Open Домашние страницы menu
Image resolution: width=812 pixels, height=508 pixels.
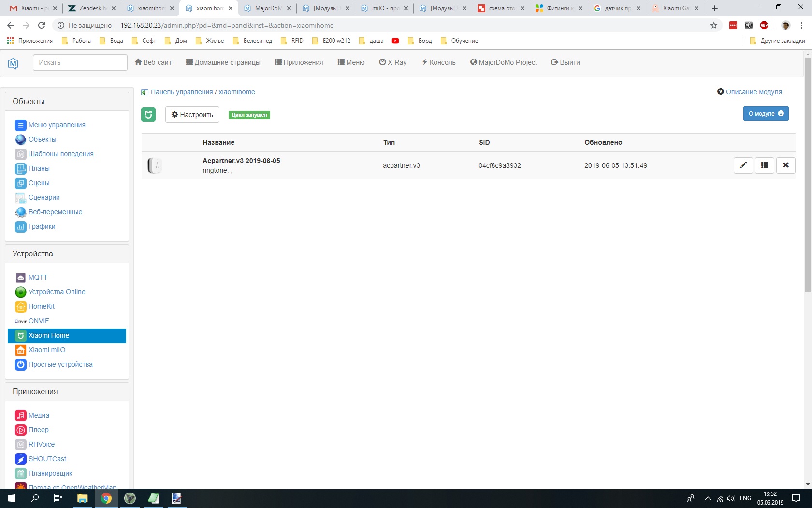tap(223, 62)
